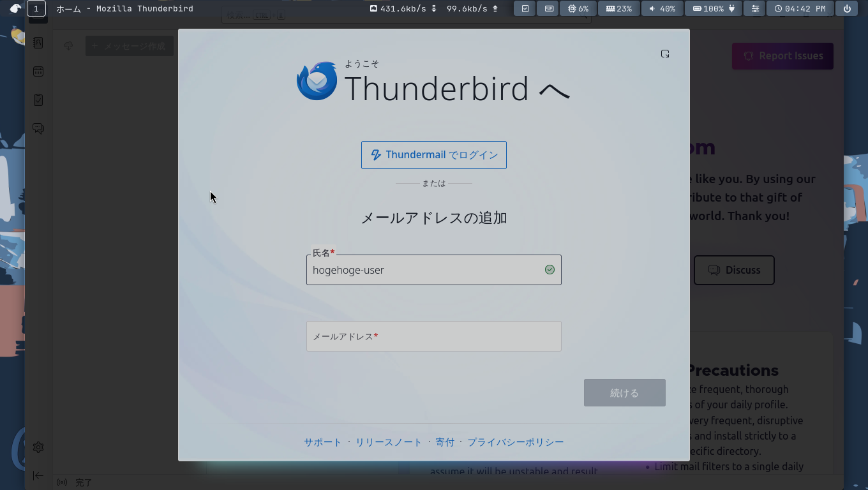Viewport: 868px width, 490px height.
Task: Open the sliders settings icon in top panel
Action: pyautogui.click(x=755, y=9)
